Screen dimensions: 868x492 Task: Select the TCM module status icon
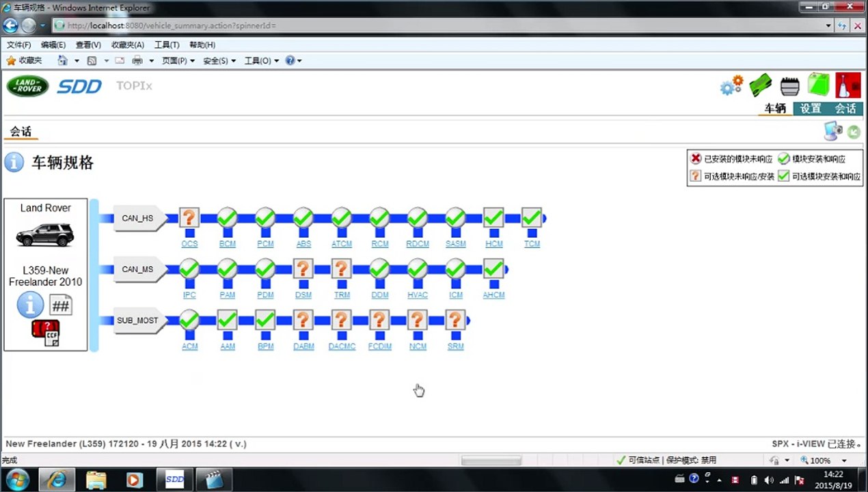532,219
